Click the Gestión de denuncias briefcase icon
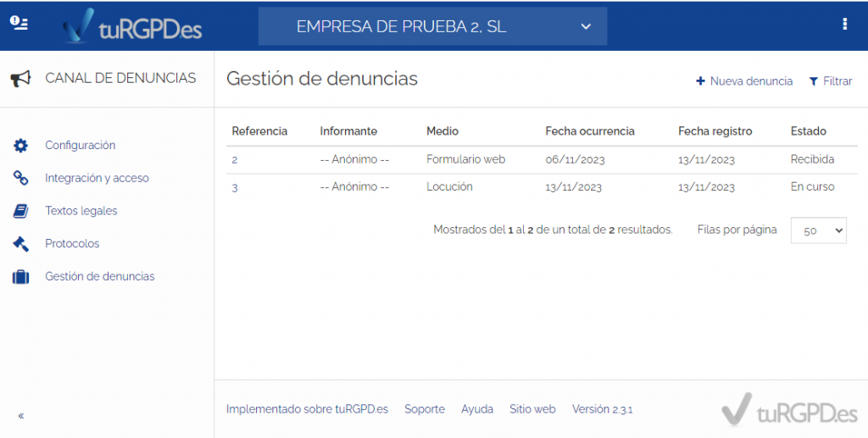This screenshot has width=868, height=438. click(x=20, y=277)
